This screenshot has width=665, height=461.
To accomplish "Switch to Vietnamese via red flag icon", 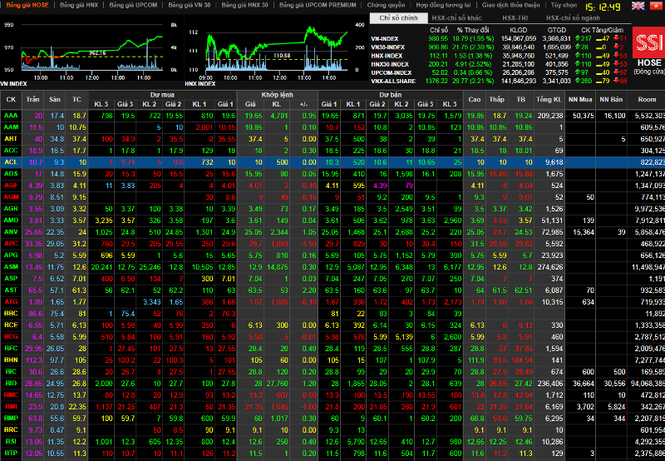I will 657,6.
